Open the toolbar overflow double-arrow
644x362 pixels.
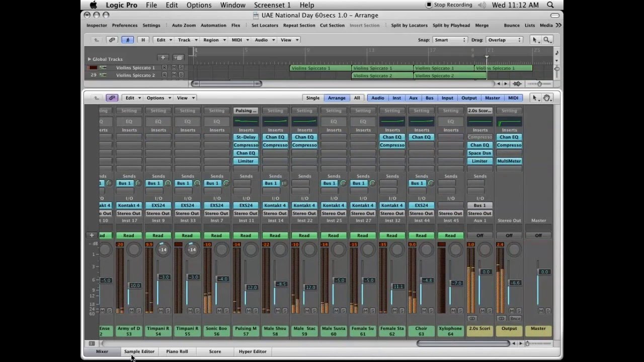click(x=558, y=25)
